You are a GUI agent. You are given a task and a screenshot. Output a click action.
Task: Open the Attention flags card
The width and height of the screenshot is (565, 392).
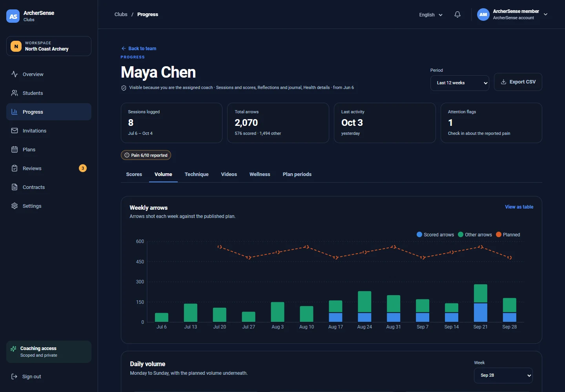pyautogui.click(x=491, y=123)
